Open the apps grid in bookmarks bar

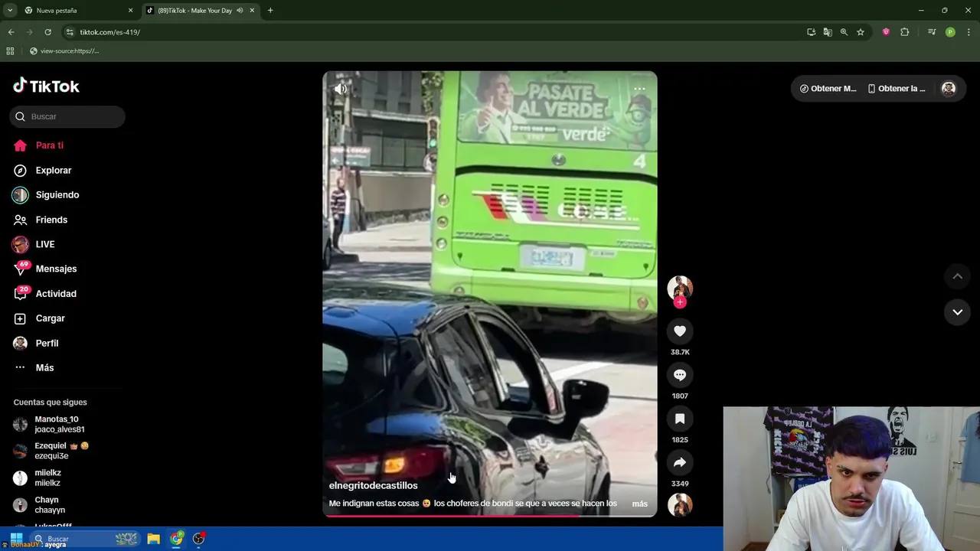point(10,51)
